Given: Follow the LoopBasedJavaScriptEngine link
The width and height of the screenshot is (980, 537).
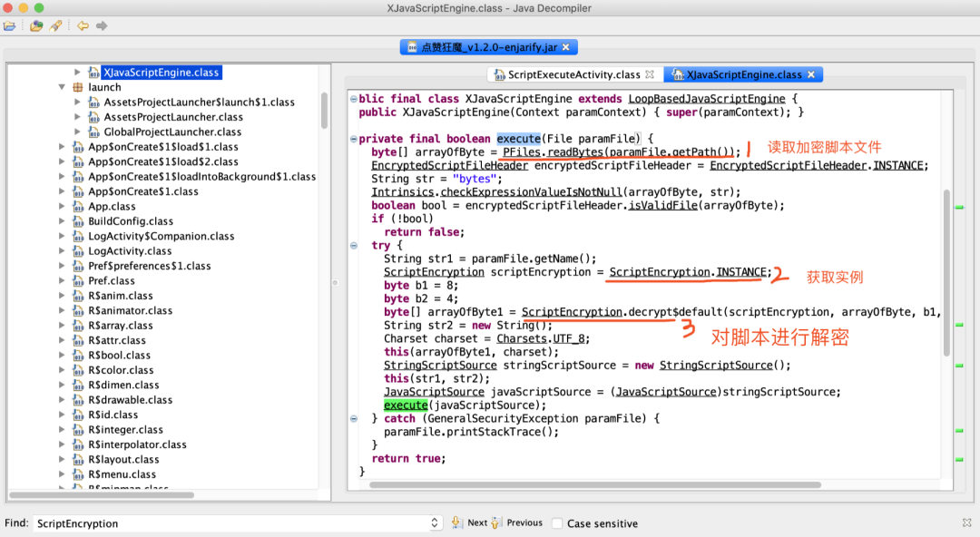Looking at the screenshot, I should click(x=707, y=99).
